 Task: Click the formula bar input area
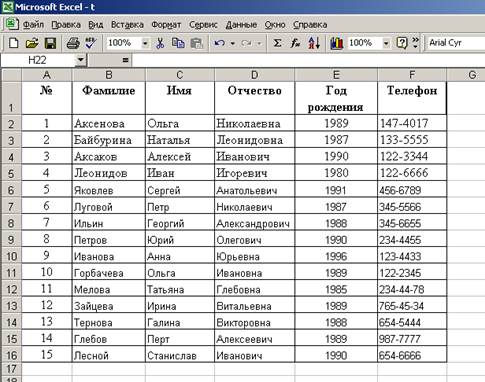point(308,60)
